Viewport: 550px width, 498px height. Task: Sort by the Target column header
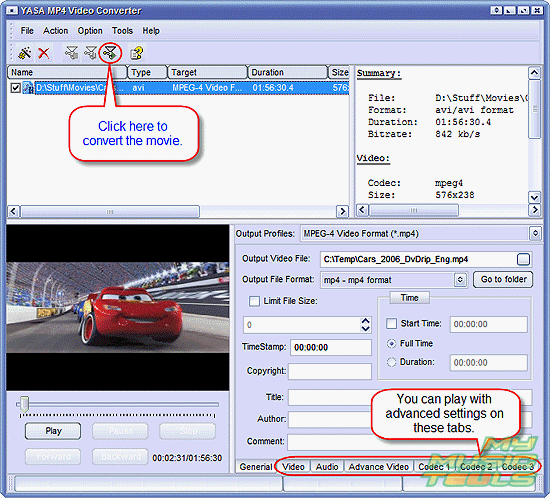[x=208, y=72]
